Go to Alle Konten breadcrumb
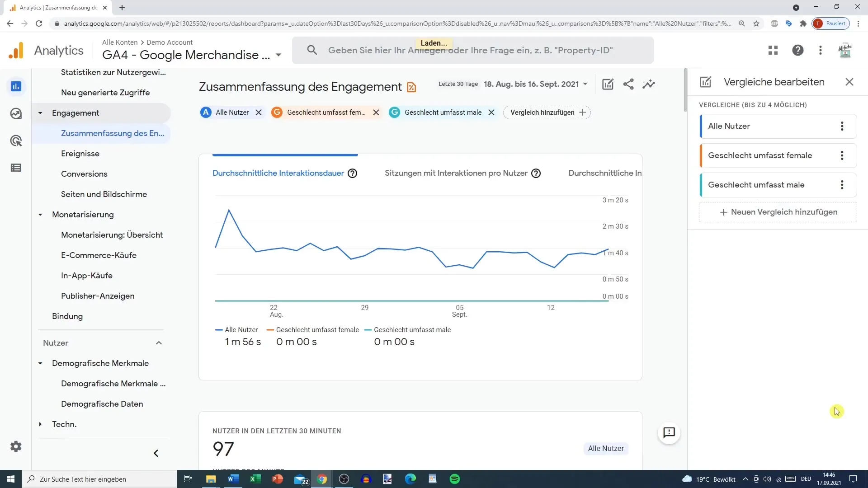Viewport: 868px width, 488px height. coord(120,42)
